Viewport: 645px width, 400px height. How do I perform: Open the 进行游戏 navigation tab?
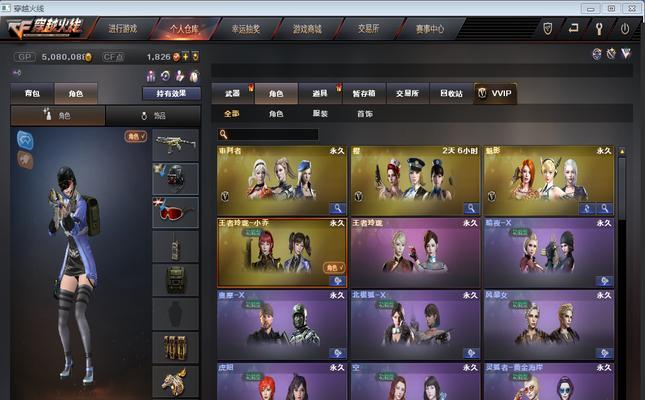pyautogui.click(x=123, y=29)
